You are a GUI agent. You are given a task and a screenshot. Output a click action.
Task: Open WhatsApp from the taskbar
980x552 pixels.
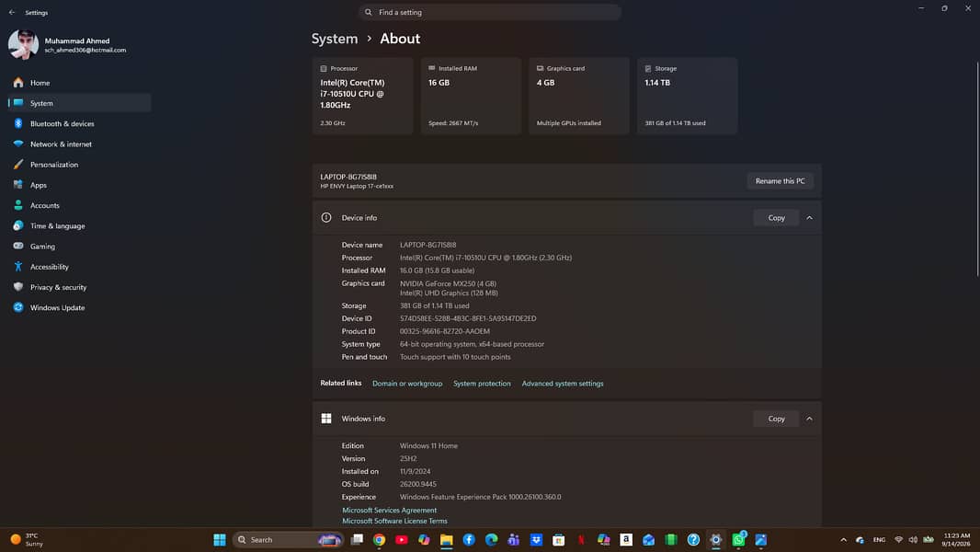pyautogui.click(x=738, y=539)
